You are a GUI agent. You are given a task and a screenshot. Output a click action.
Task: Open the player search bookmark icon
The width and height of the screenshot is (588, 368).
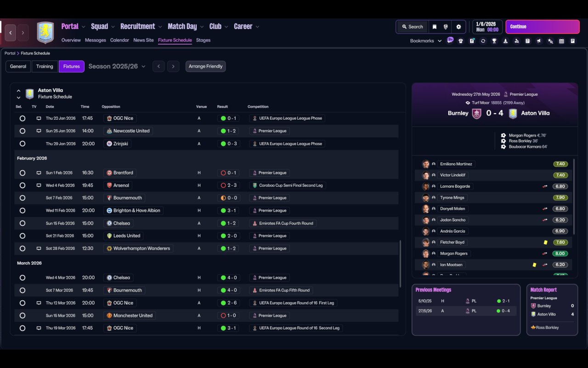(516, 41)
